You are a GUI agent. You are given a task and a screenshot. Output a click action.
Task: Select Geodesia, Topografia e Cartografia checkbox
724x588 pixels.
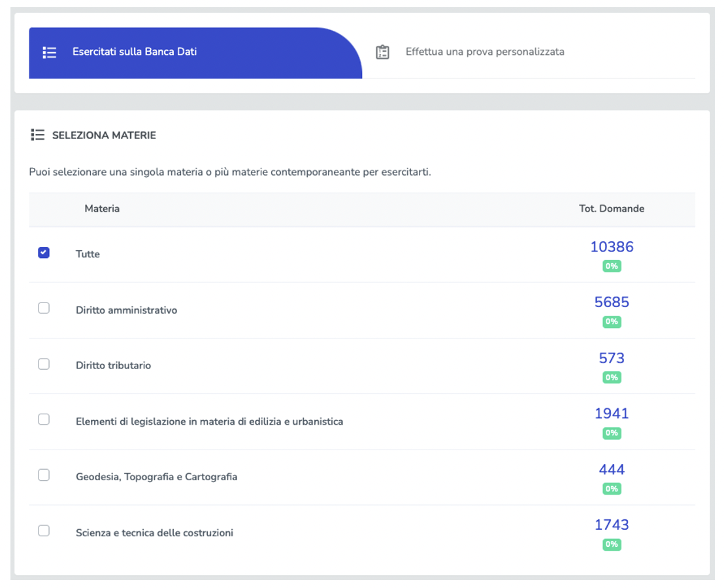click(44, 475)
